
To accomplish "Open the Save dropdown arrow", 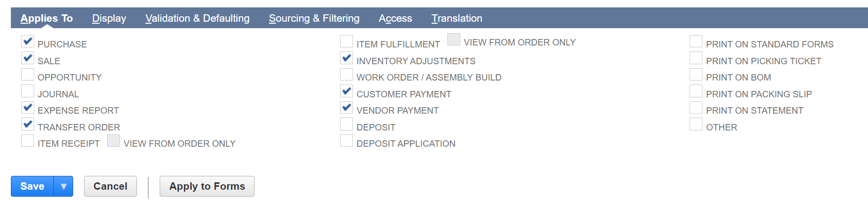I will (x=64, y=186).
